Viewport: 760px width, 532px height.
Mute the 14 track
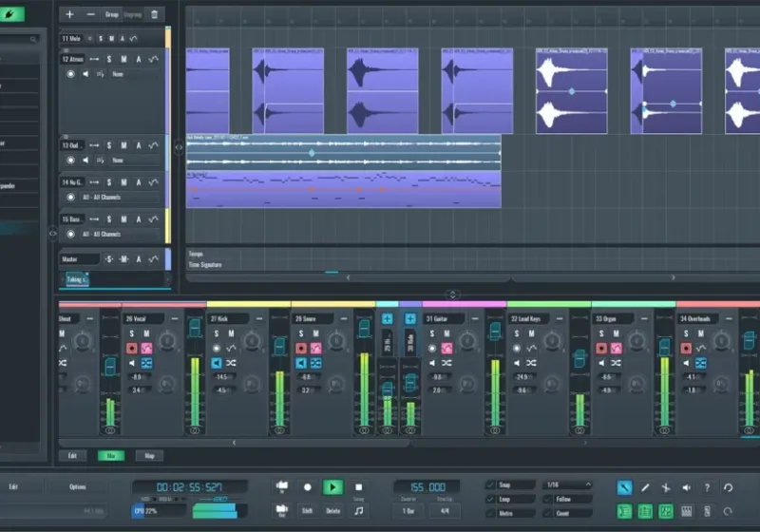[124, 182]
